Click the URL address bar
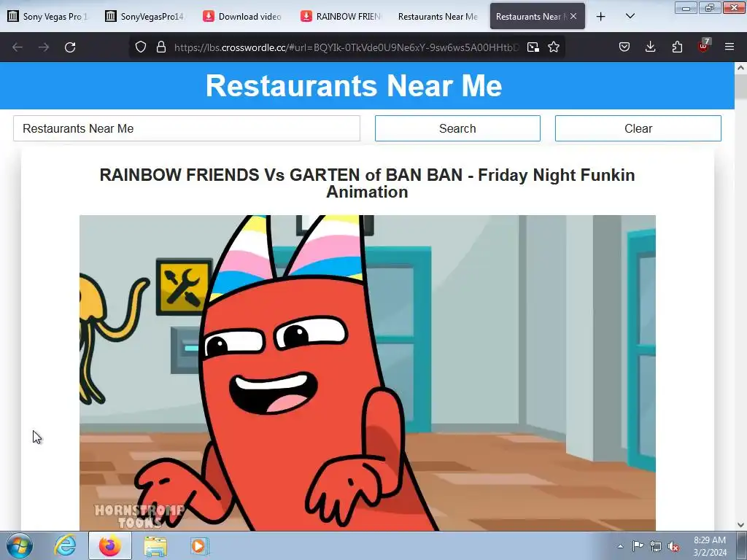This screenshot has width=747, height=560. click(347, 47)
